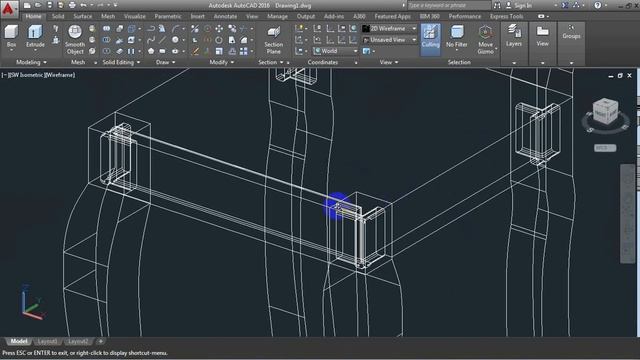Viewport: 640px width, 360px height.
Task: Select the Line draw tool
Action: pos(163,40)
